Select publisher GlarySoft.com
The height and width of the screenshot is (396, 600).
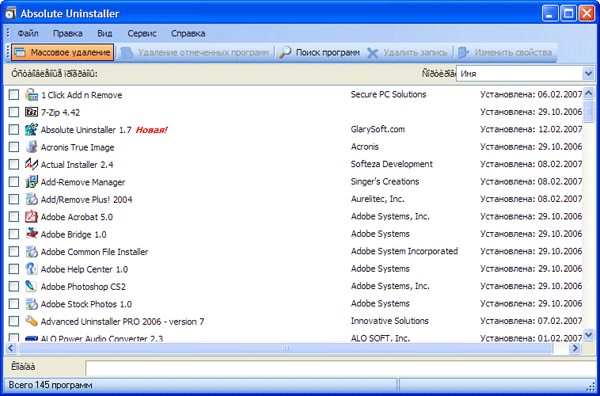pyautogui.click(x=378, y=129)
